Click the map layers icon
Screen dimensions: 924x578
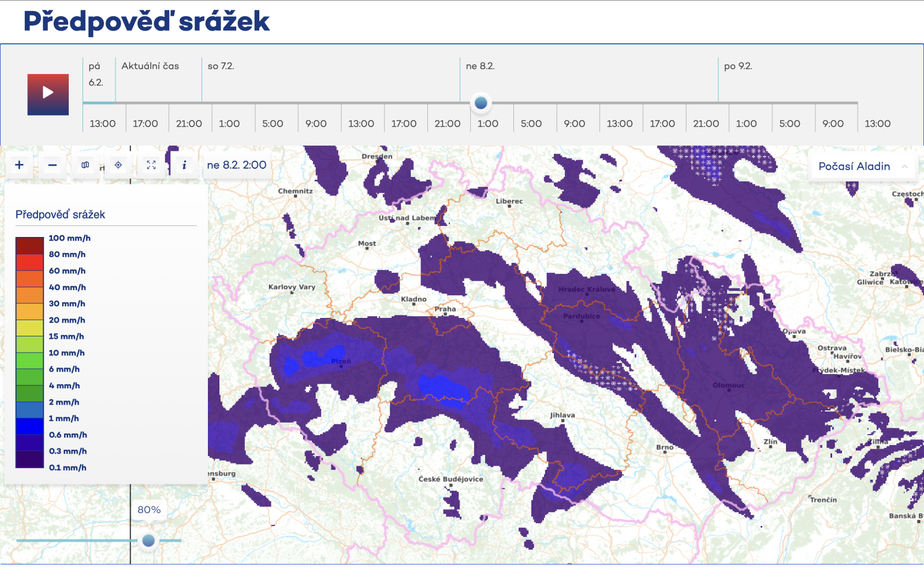[x=85, y=165]
